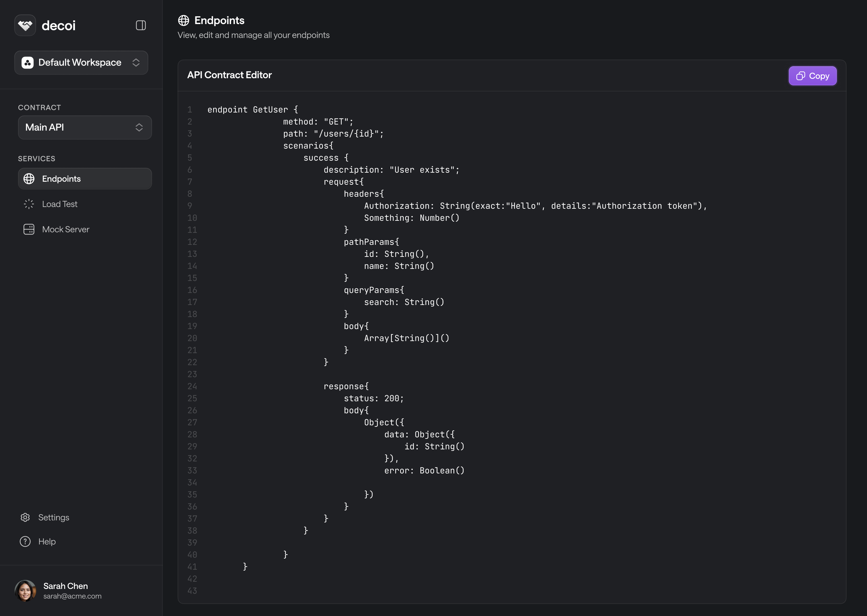867x616 pixels.
Task: Click the Settings gear icon
Action: point(25,517)
